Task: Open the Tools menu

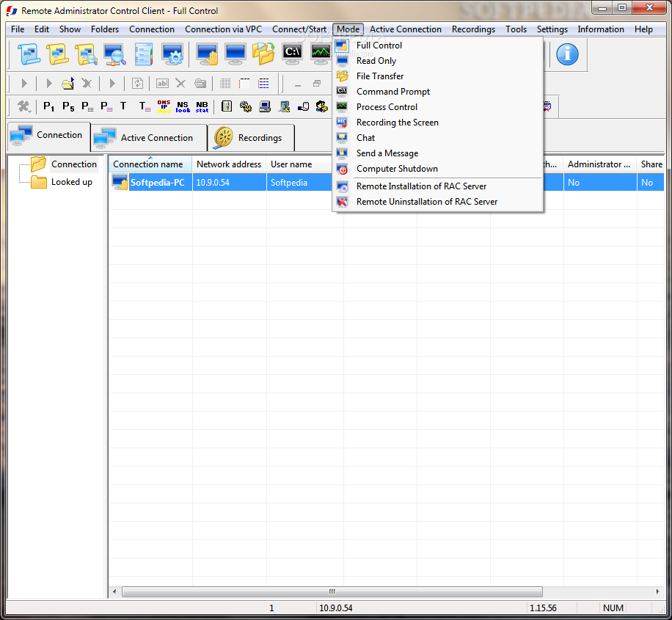Action: pos(516,29)
